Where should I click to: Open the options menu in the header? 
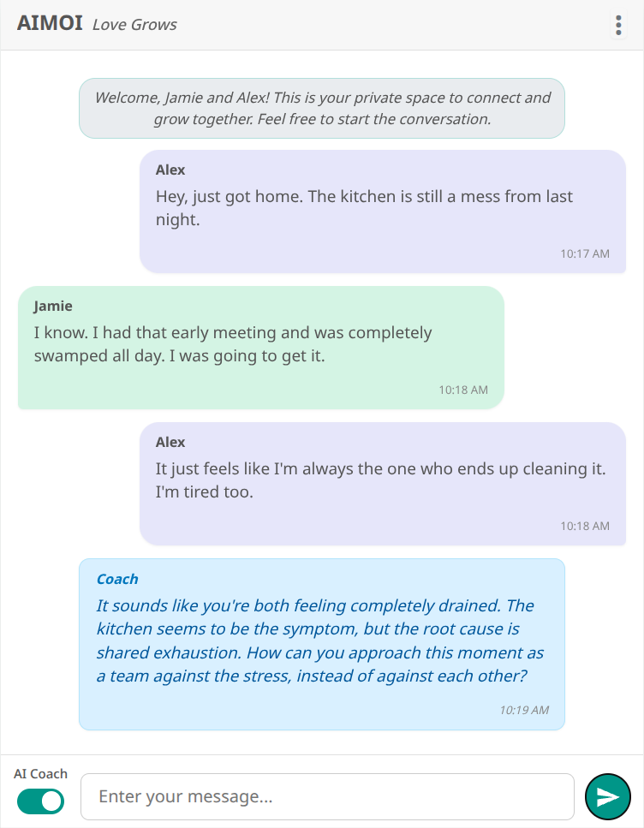coord(618,25)
